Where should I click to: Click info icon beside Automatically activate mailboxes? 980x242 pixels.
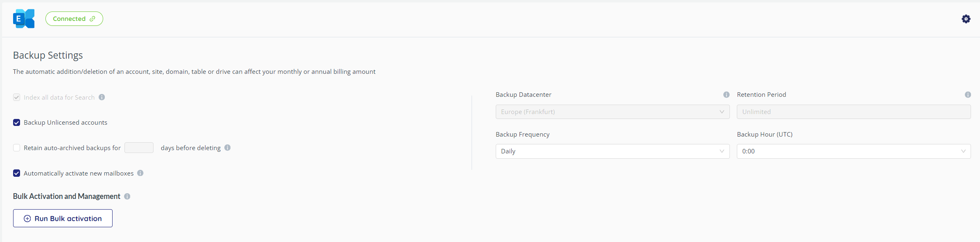140,173
